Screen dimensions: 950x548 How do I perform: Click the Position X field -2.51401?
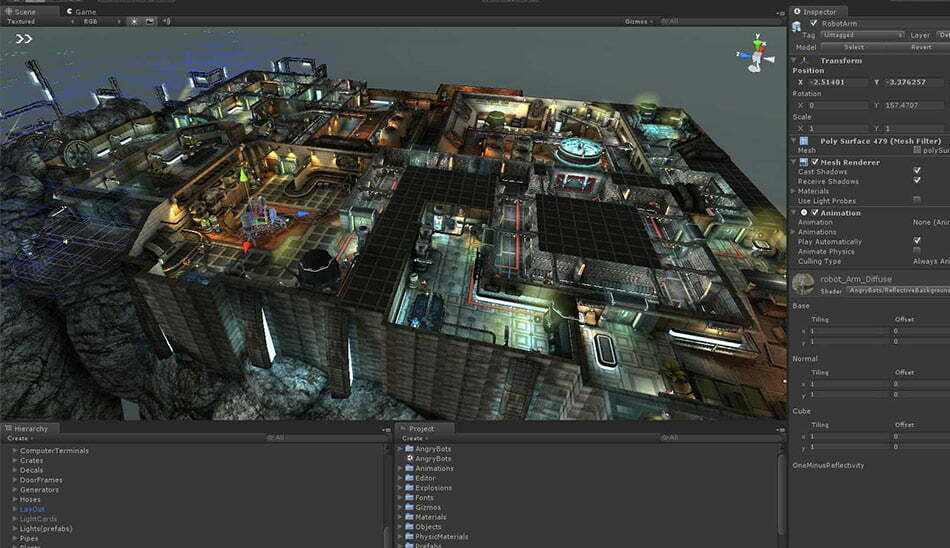point(839,82)
